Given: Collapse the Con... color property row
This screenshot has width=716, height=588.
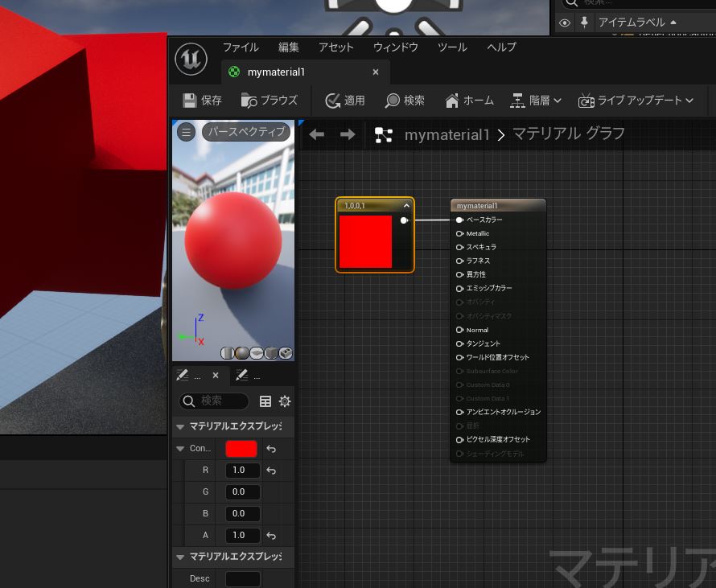Looking at the screenshot, I should [x=180, y=449].
